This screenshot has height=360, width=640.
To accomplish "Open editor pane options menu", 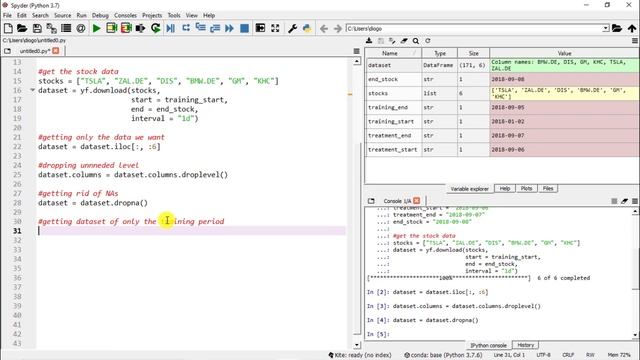I will click(x=356, y=51).
